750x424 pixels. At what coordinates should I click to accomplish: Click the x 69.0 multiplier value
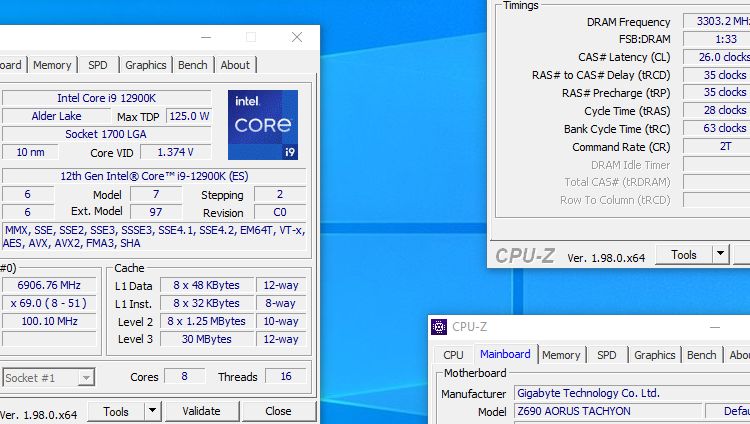[x=49, y=303]
